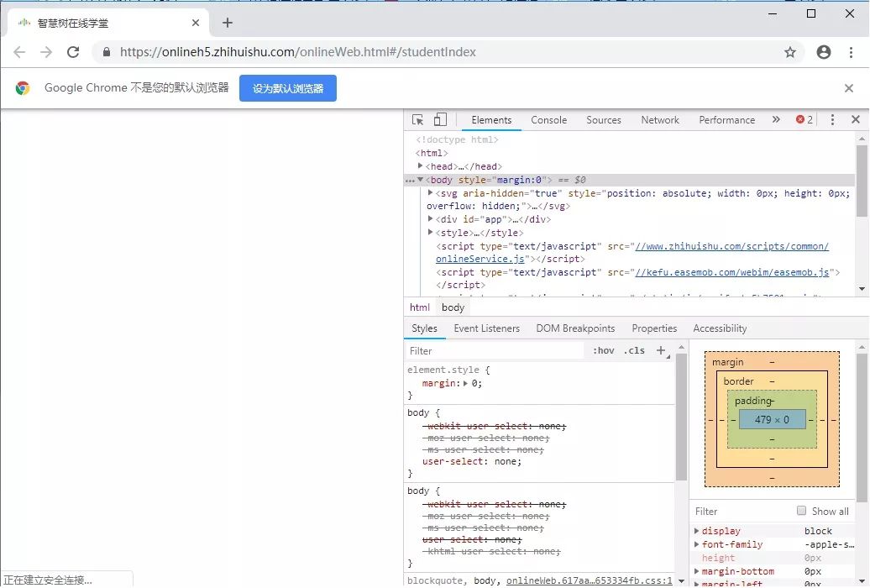This screenshot has width=870, height=588.
Task: Toggle the device toolbar icon
Action: (440, 120)
